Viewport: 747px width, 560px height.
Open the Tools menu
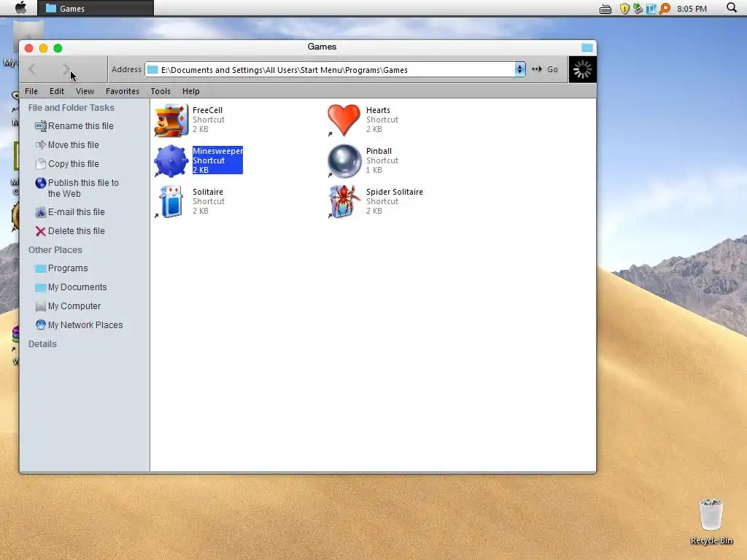click(x=160, y=91)
